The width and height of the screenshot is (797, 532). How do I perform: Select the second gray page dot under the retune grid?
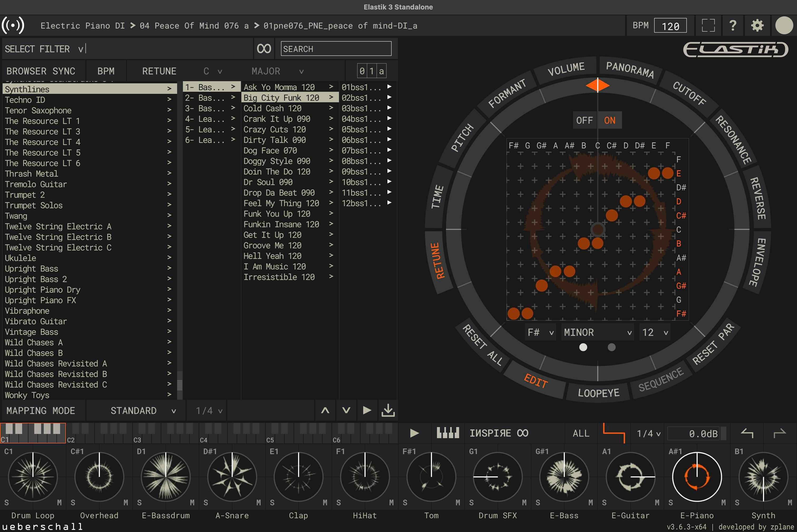[611, 347]
